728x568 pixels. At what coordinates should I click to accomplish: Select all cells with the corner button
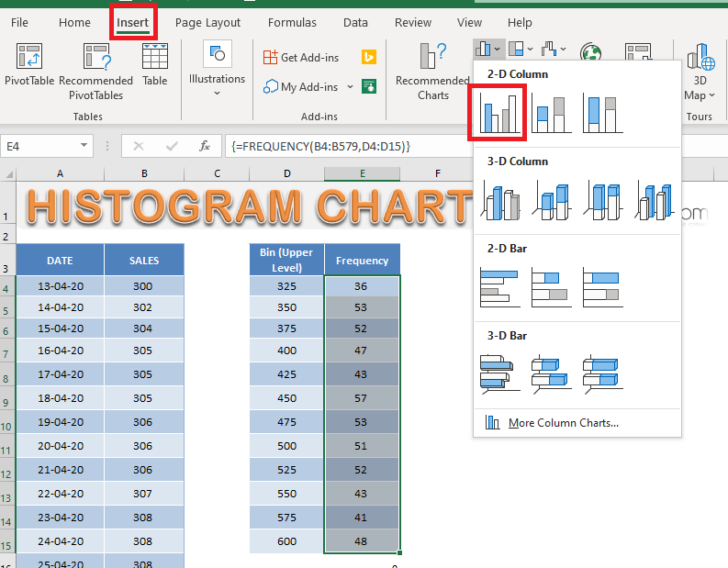click(x=8, y=174)
